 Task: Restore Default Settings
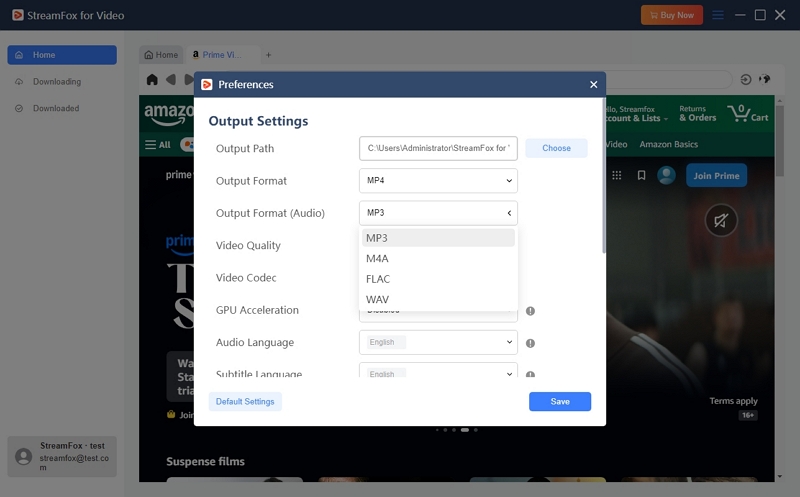245,402
